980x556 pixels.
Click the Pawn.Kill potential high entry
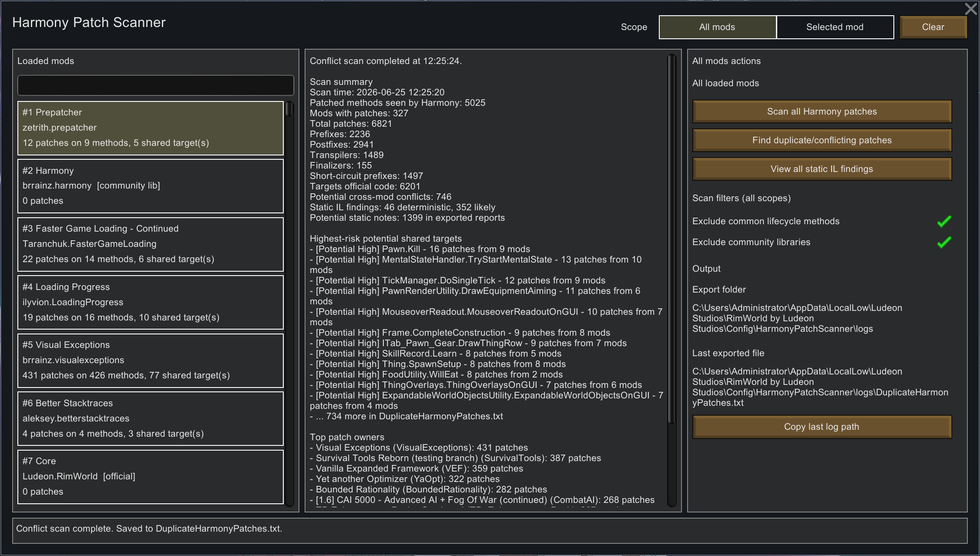tap(420, 249)
